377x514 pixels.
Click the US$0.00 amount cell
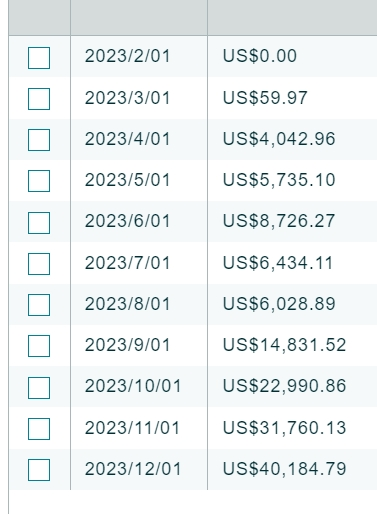tap(292, 56)
